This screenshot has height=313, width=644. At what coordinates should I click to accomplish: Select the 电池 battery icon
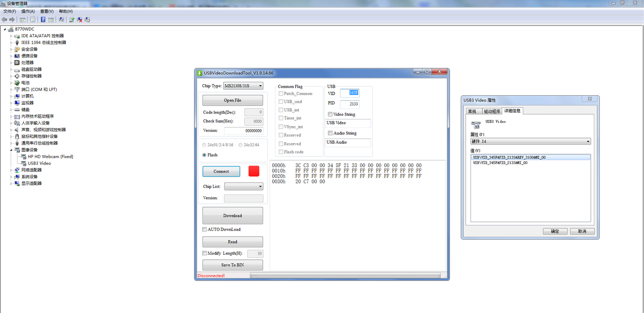click(x=17, y=83)
